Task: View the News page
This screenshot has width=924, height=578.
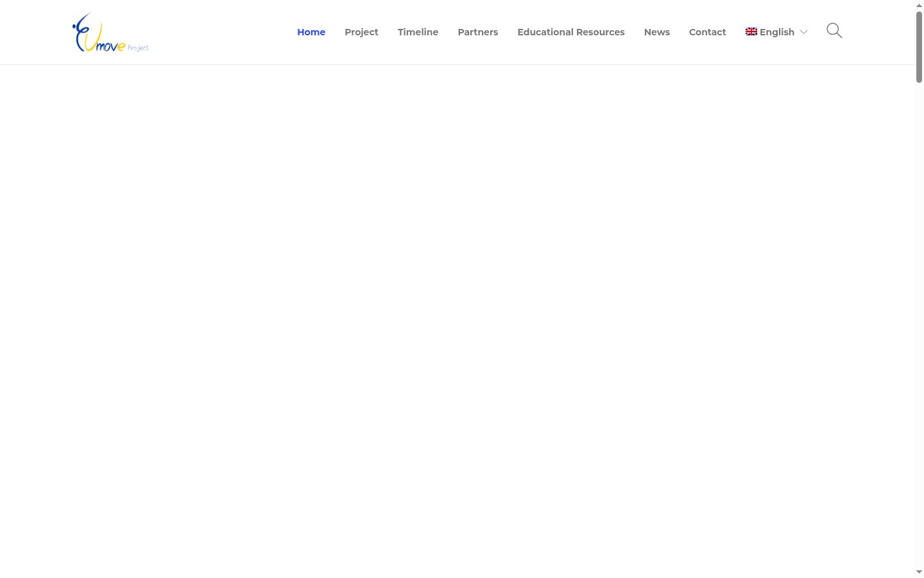Action: click(657, 32)
